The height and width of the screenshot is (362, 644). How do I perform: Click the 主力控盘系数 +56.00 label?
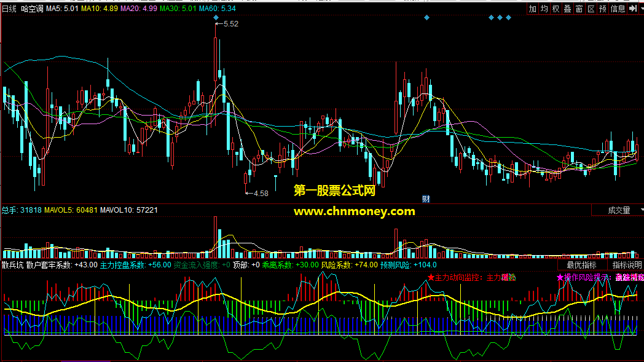[x=136, y=265]
